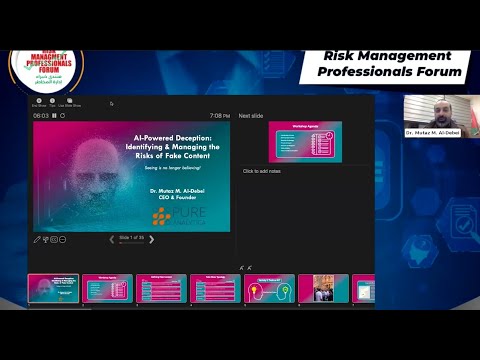Select the pen tool below the slide
The height and width of the screenshot is (360, 480).
click(x=37, y=239)
